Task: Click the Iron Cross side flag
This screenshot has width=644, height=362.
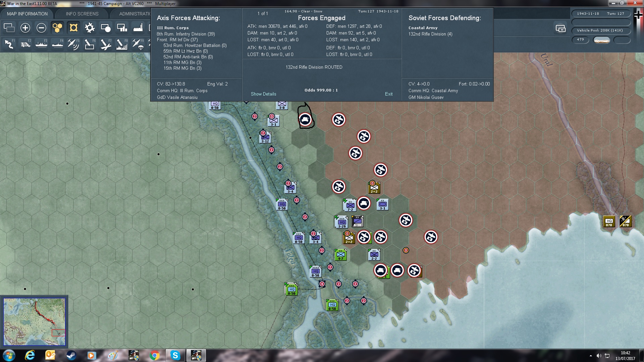Action: [x=638, y=15]
